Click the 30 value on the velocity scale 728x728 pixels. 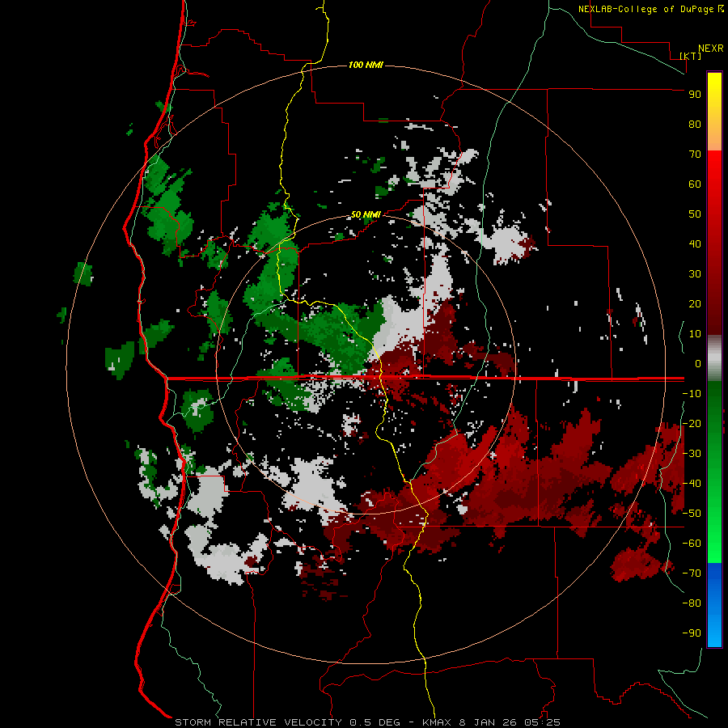pyautogui.click(x=695, y=274)
